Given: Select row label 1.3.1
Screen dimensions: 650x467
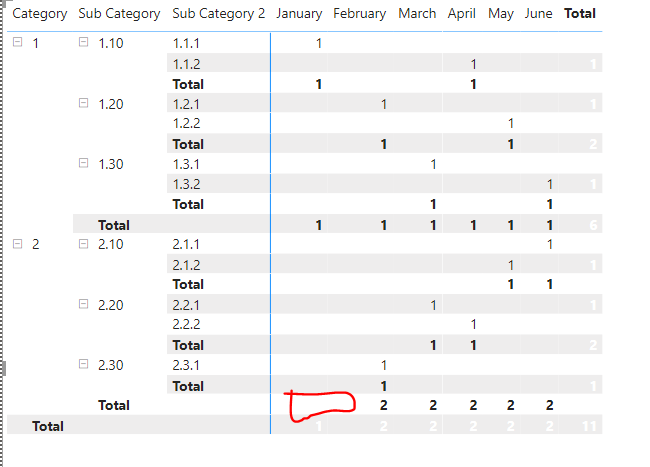Looking at the screenshot, I should [x=186, y=164].
